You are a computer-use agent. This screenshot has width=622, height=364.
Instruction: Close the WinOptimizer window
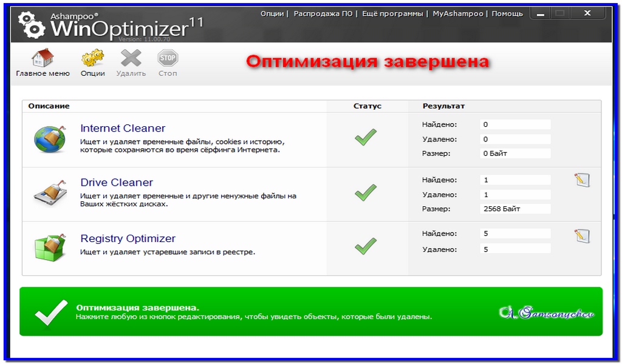tap(587, 13)
